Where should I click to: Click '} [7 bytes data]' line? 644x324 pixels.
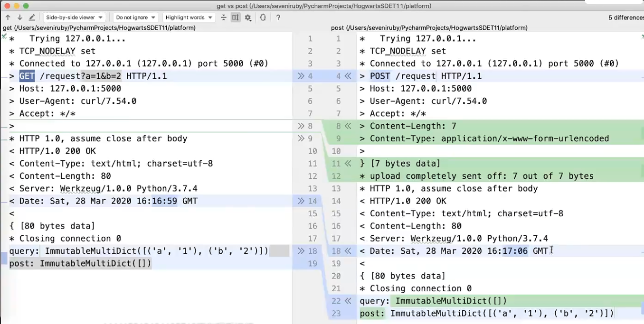click(400, 164)
